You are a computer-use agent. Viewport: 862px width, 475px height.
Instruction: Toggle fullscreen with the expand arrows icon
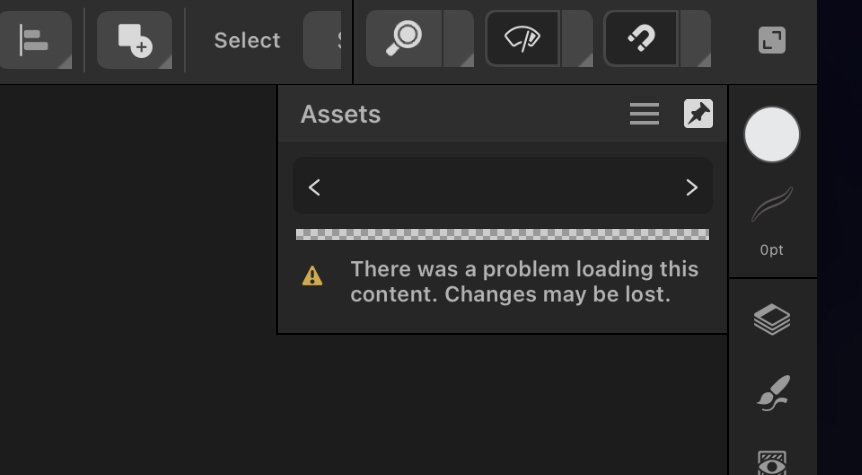(x=772, y=41)
